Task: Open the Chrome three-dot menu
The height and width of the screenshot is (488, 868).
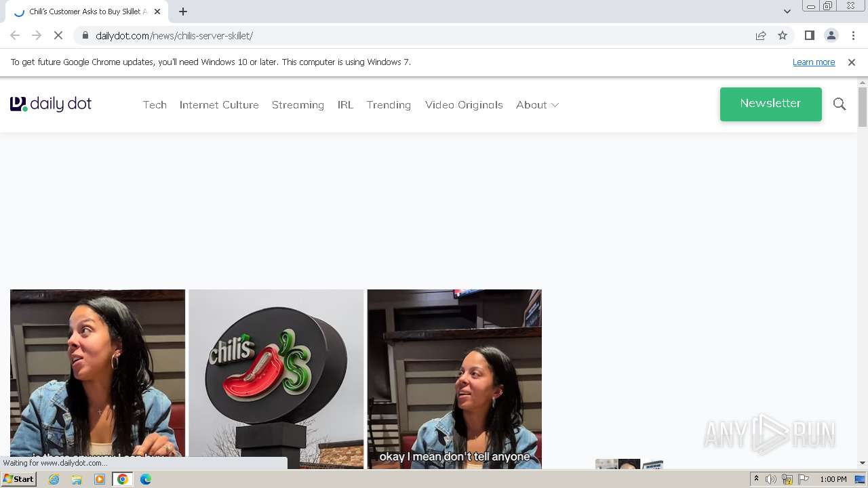Action: [853, 35]
